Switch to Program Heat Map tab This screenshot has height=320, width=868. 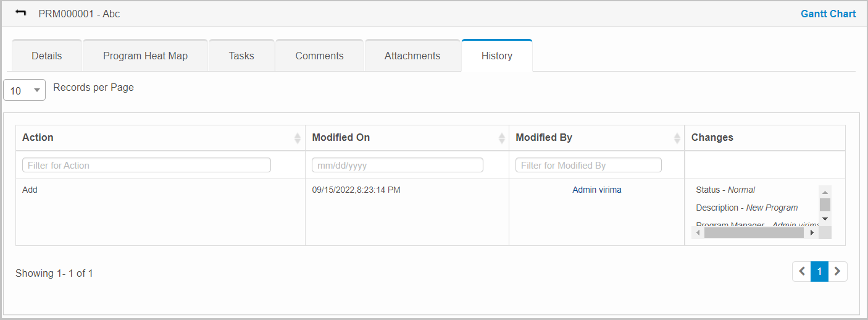pos(145,56)
